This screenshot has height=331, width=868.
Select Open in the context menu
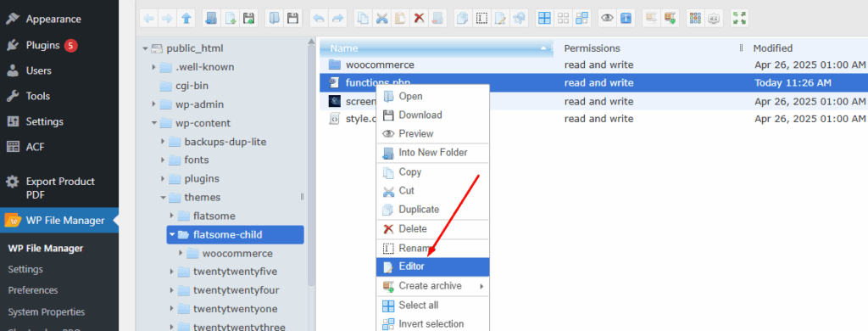click(433, 97)
